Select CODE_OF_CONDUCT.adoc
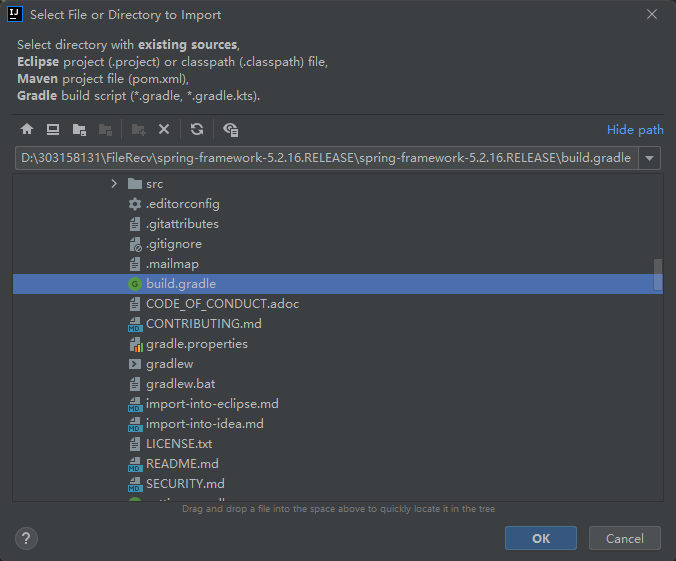The height and width of the screenshot is (561, 676). [x=338, y=304]
